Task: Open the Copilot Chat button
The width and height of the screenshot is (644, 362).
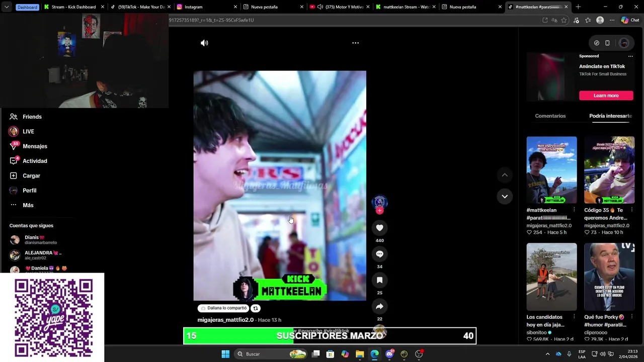Action: point(630,20)
